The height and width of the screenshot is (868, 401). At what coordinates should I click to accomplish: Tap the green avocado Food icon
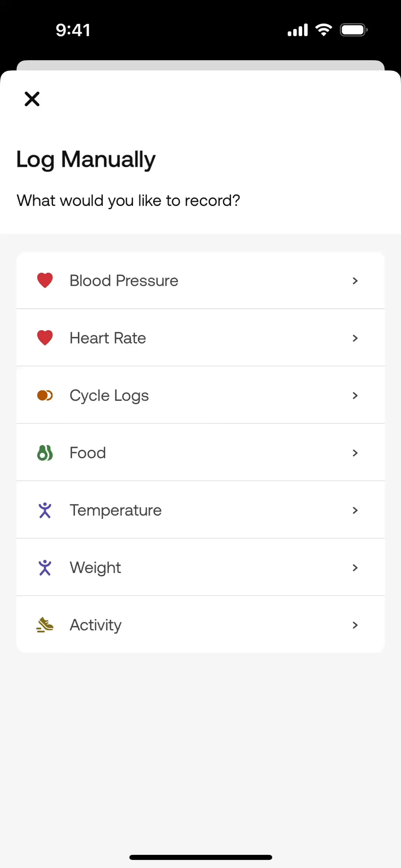coord(45,452)
